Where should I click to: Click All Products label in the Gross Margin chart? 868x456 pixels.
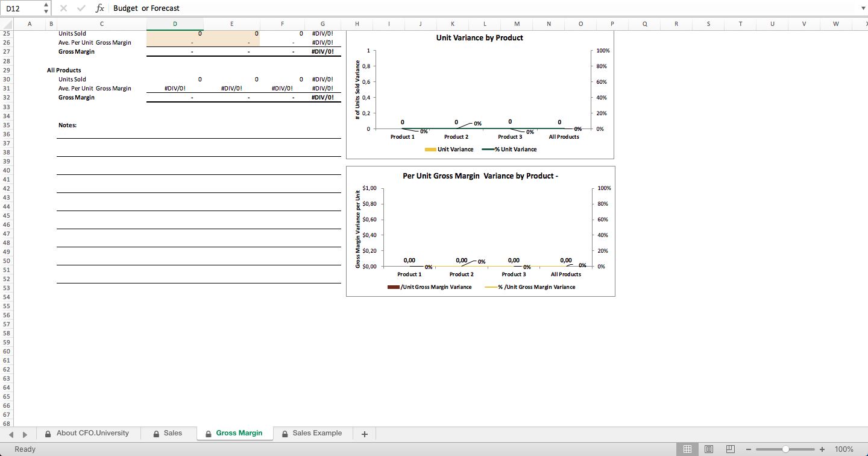click(x=566, y=274)
